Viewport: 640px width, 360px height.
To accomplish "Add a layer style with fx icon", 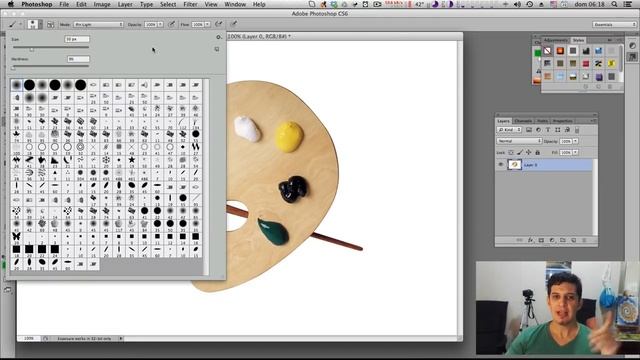I will tap(531, 240).
